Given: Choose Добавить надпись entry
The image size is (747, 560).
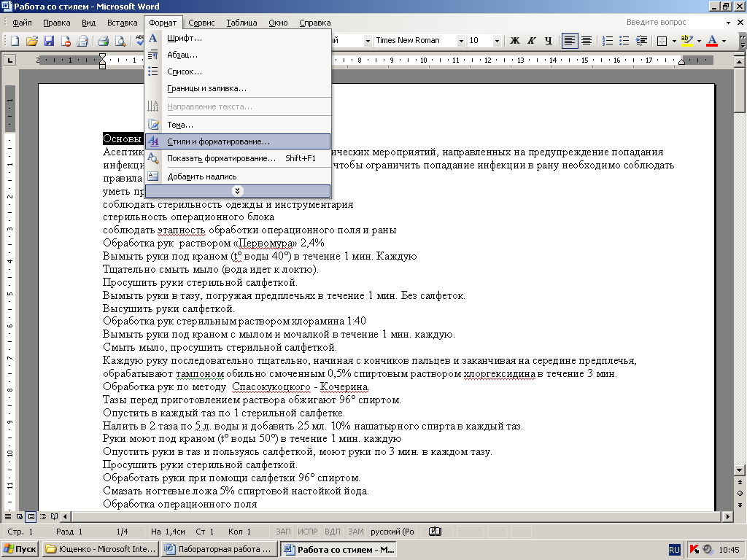Looking at the screenshot, I should click(x=237, y=176).
